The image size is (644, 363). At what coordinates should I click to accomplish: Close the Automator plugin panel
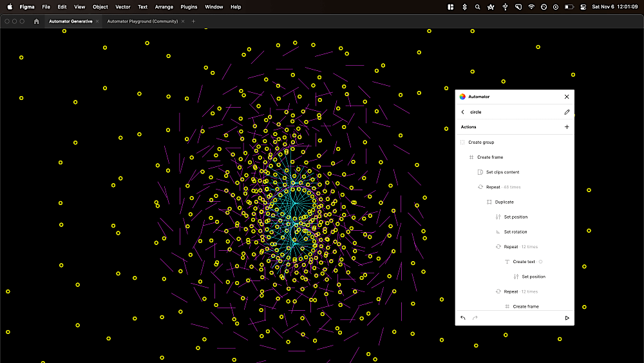[x=567, y=97]
